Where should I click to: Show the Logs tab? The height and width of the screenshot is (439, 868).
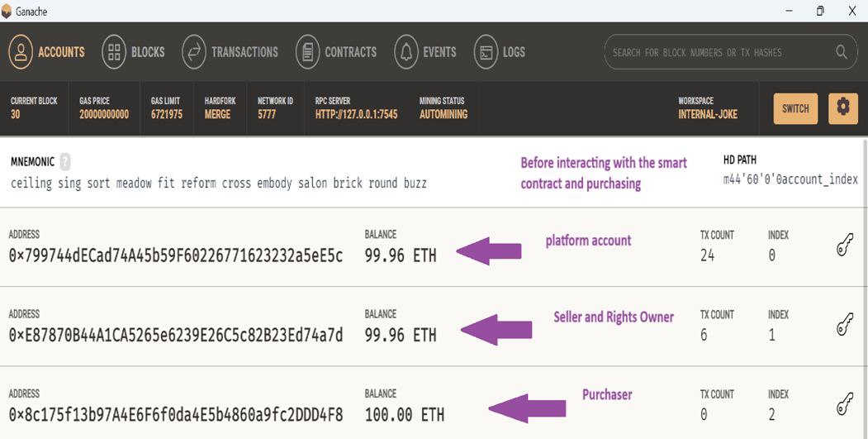tap(500, 52)
